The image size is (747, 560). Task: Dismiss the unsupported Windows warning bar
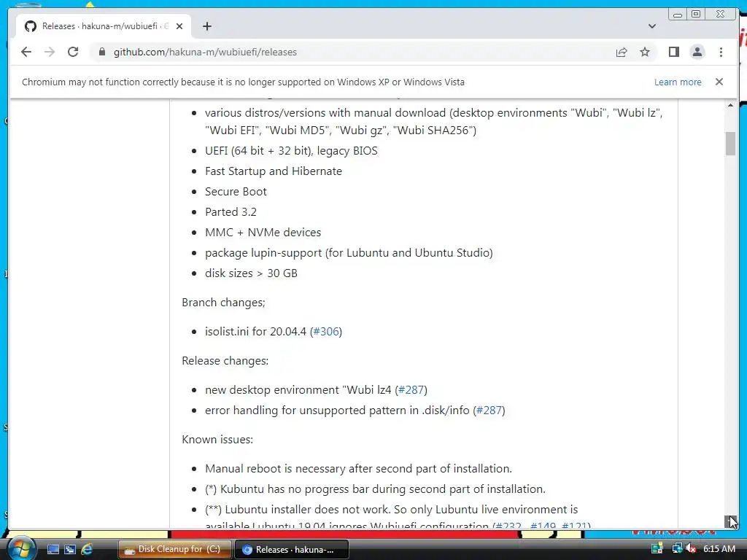(719, 82)
